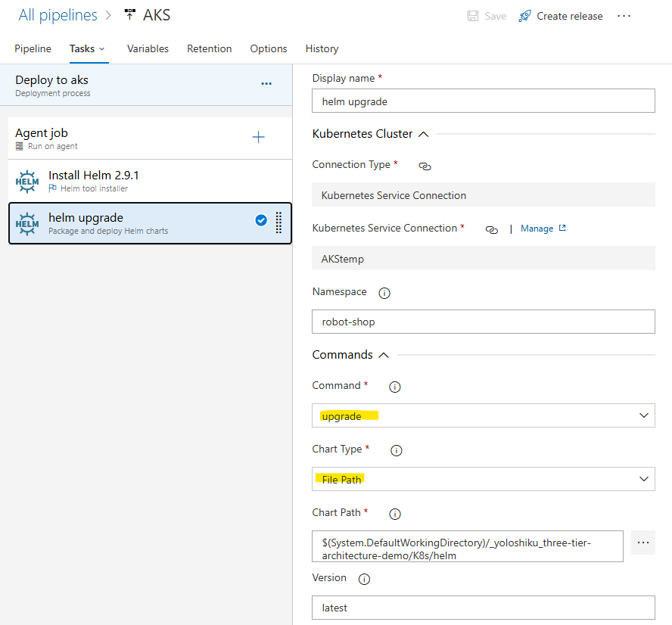Click the add task plus icon on Agent job
Viewport: 672px width, 625px height.
tap(258, 137)
